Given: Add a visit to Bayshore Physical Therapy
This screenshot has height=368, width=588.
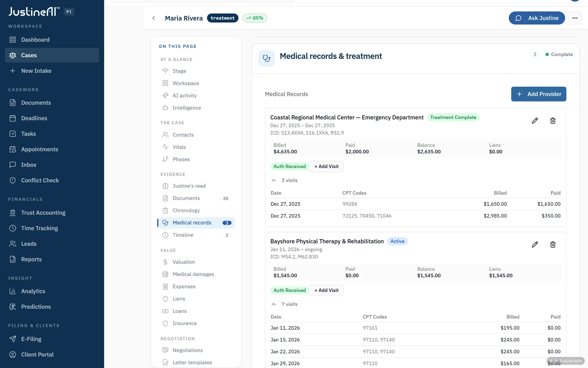Looking at the screenshot, I should (x=326, y=290).
